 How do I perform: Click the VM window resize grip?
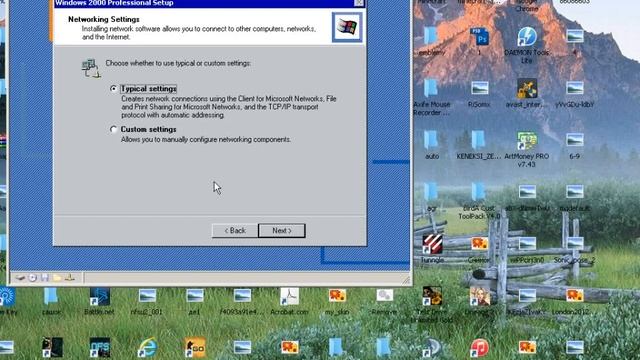[x=406, y=280]
